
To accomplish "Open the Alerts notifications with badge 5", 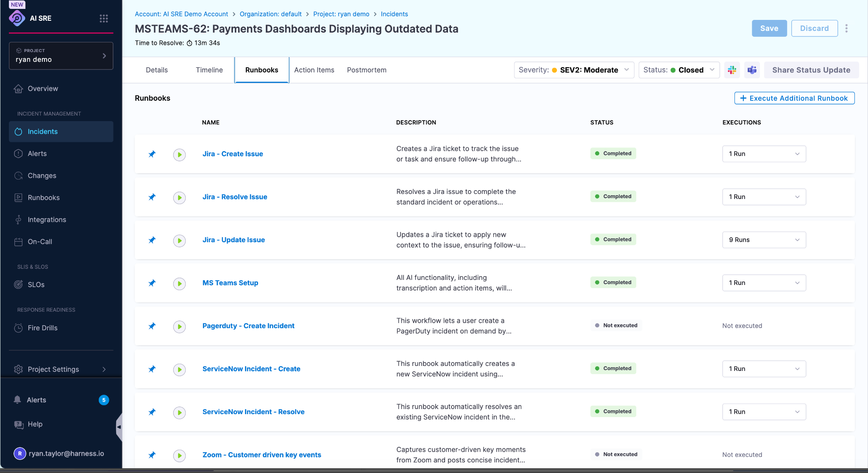I will pos(61,400).
